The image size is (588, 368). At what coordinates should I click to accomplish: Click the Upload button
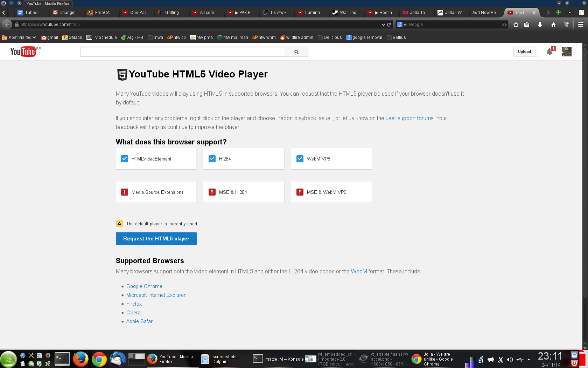point(525,52)
